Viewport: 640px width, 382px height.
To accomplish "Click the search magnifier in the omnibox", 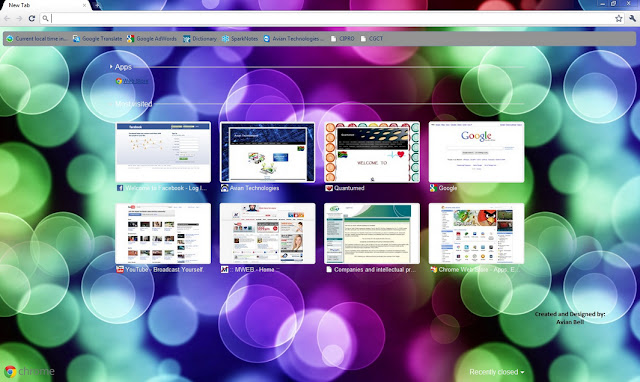I will click(45, 18).
